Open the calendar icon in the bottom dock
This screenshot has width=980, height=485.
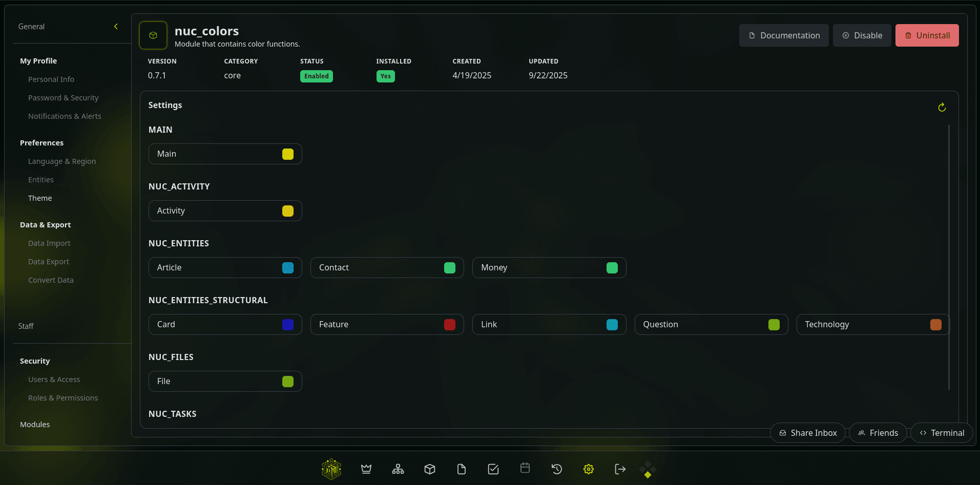[x=525, y=469]
